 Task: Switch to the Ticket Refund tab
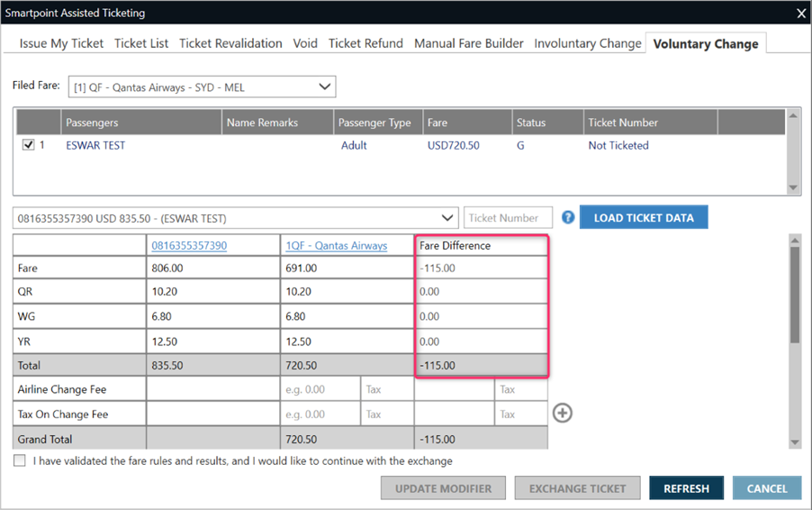[x=367, y=43]
